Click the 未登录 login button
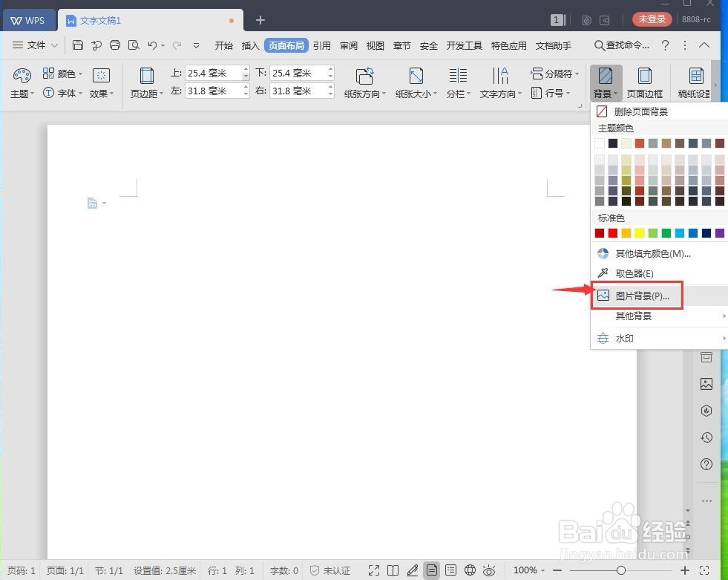728x580 pixels. 652,19
